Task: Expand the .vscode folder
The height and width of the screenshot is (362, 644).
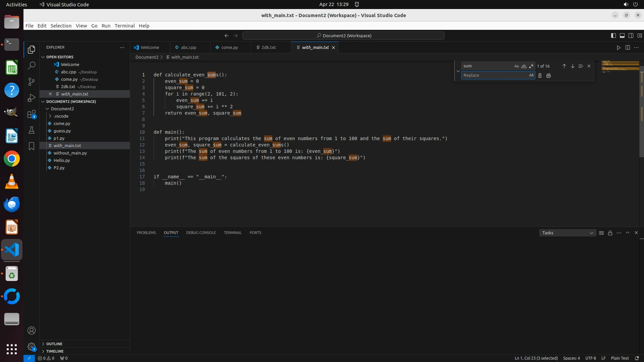Action: point(61,116)
